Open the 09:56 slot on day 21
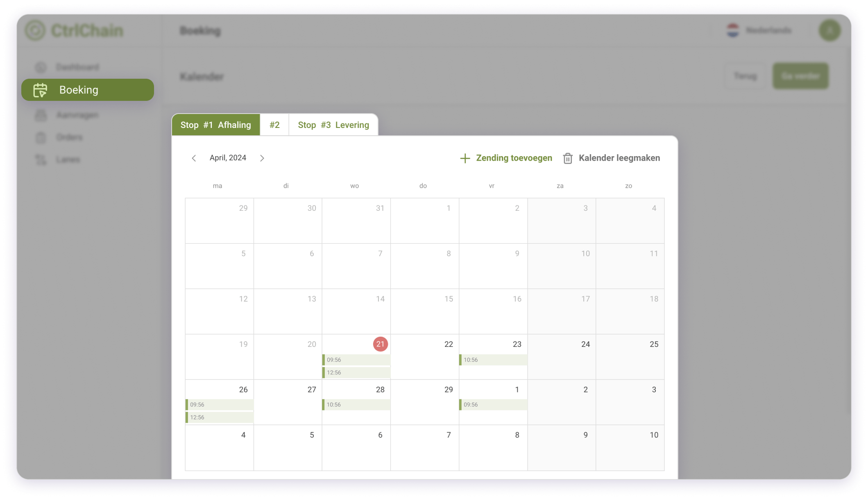The height and width of the screenshot is (499, 868). point(356,360)
